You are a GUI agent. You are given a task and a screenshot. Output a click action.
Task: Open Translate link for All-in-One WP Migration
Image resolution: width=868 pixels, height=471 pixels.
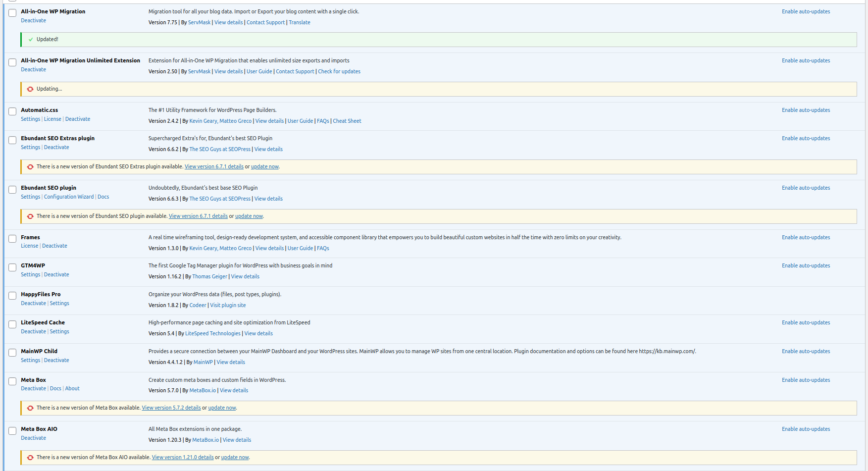[x=299, y=23]
